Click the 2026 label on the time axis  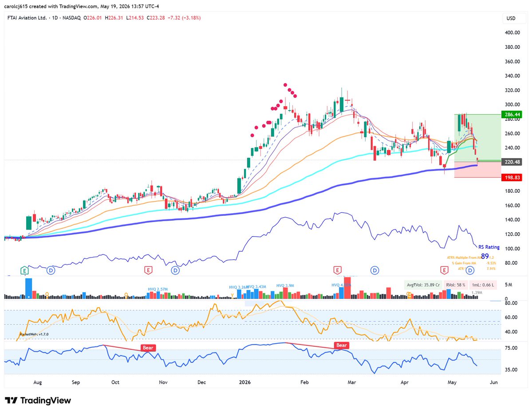[244, 382]
